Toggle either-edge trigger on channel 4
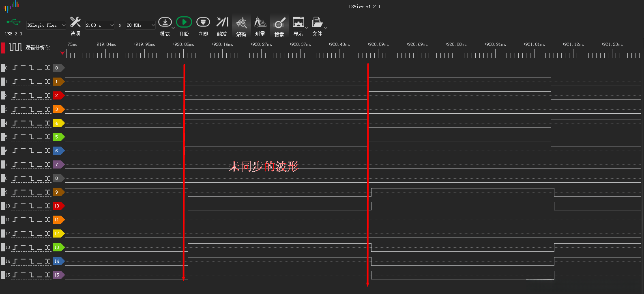This screenshot has width=644, height=294. click(x=47, y=123)
